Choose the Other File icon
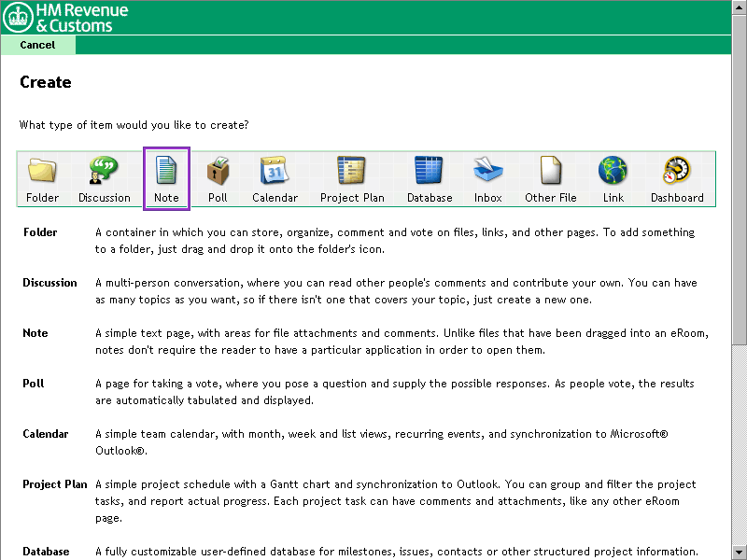The width and height of the screenshot is (747, 560). point(551,171)
